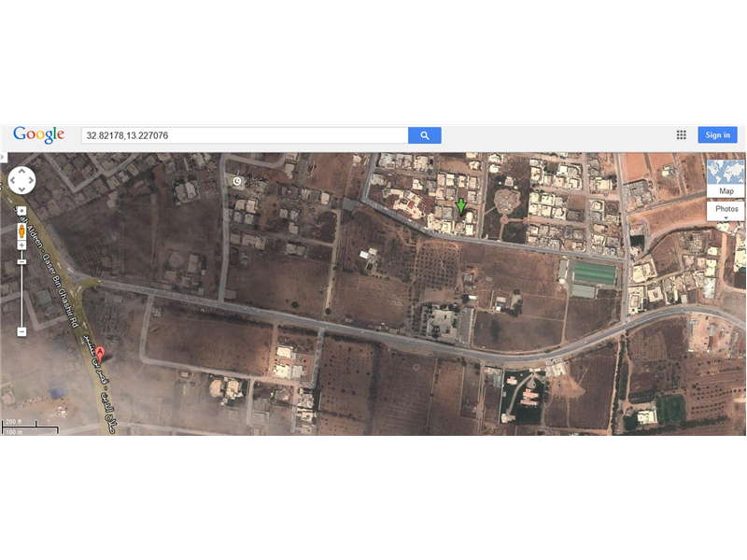Click the Sign in button
Viewport: 747px width, 560px height.
click(x=717, y=135)
